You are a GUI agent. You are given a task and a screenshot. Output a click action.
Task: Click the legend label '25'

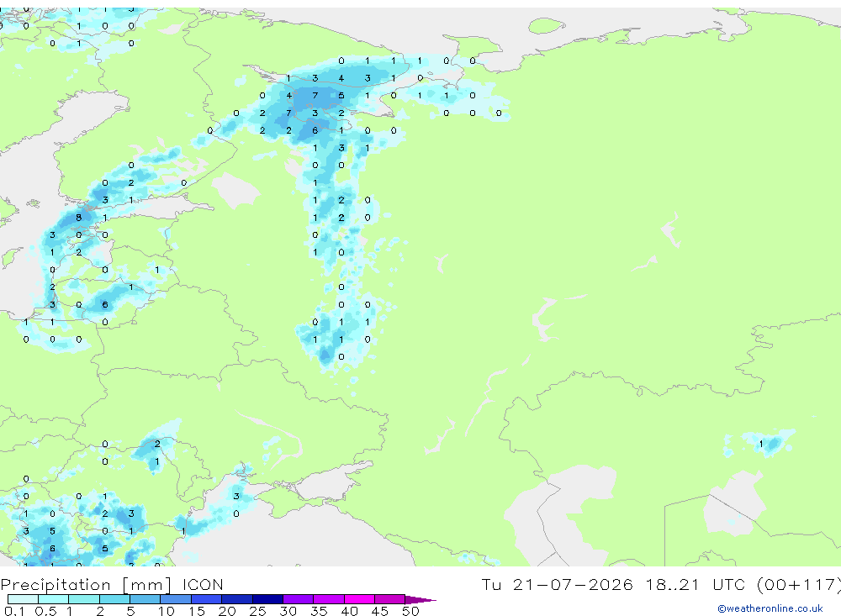click(257, 611)
